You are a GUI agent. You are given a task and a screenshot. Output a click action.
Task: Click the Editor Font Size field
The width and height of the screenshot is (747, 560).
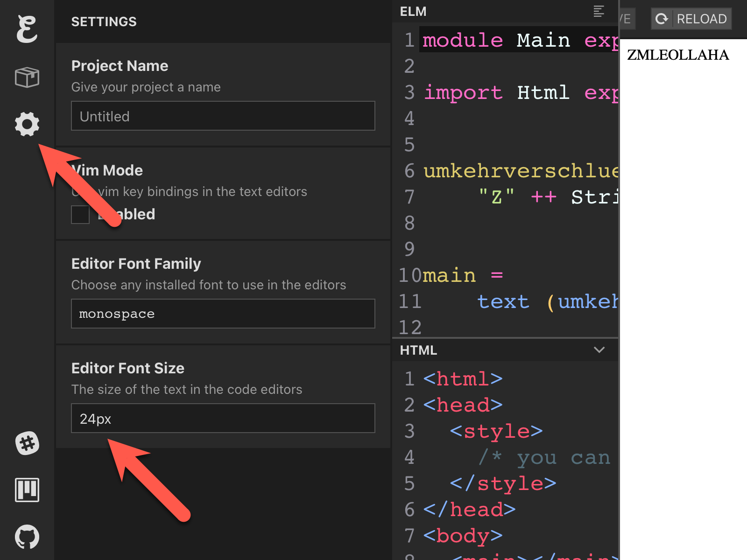[223, 419]
